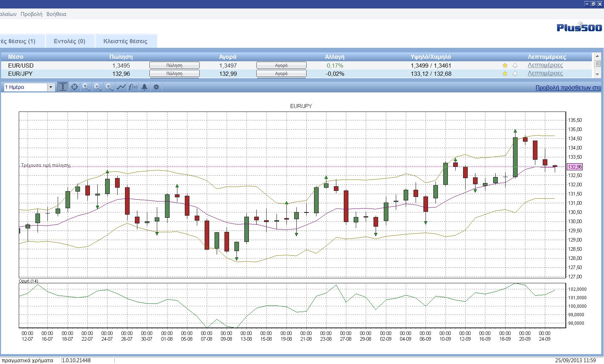The height and width of the screenshot is (364, 604).
Task: Set a price alert with the bell icon
Action: (x=144, y=87)
